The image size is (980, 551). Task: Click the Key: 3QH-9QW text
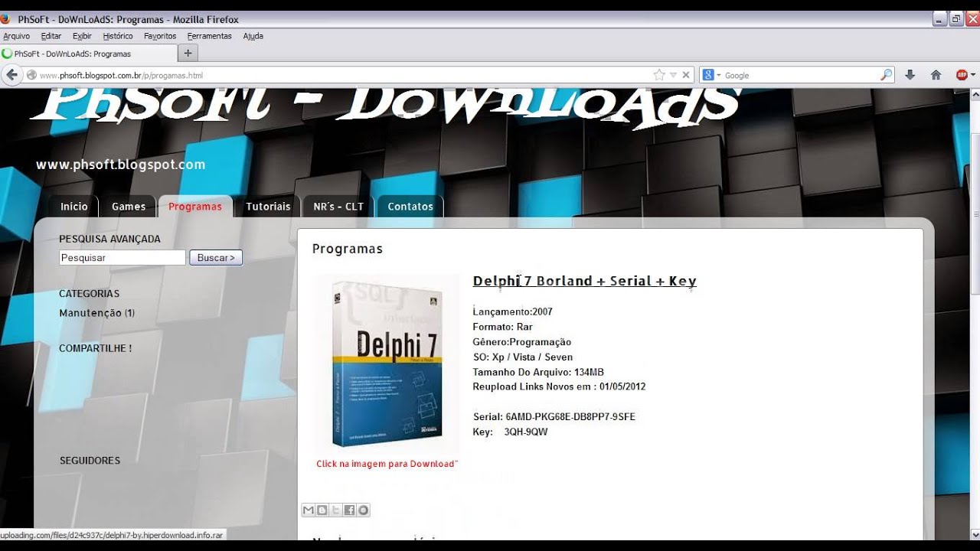(x=511, y=432)
